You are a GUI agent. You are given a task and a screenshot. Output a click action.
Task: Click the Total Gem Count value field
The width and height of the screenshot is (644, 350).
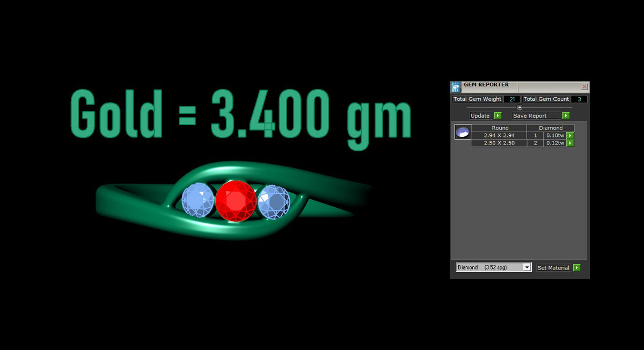tap(579, 99)
